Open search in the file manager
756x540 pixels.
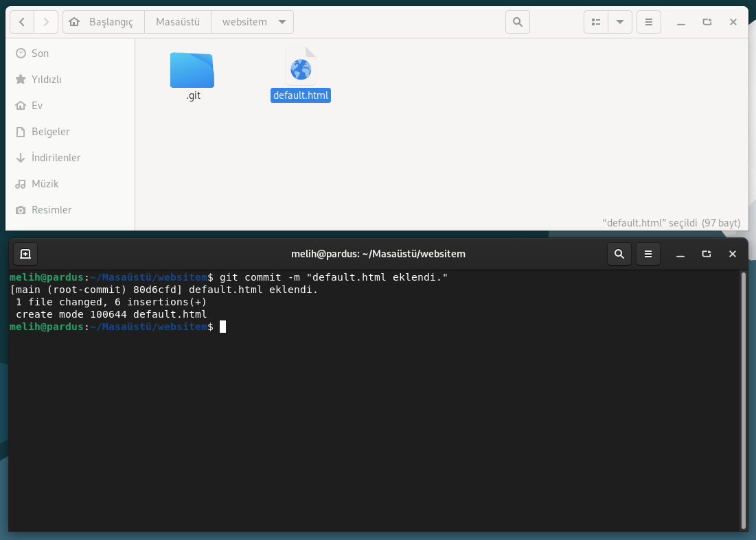pyautogui.click(x=517, y=22)
